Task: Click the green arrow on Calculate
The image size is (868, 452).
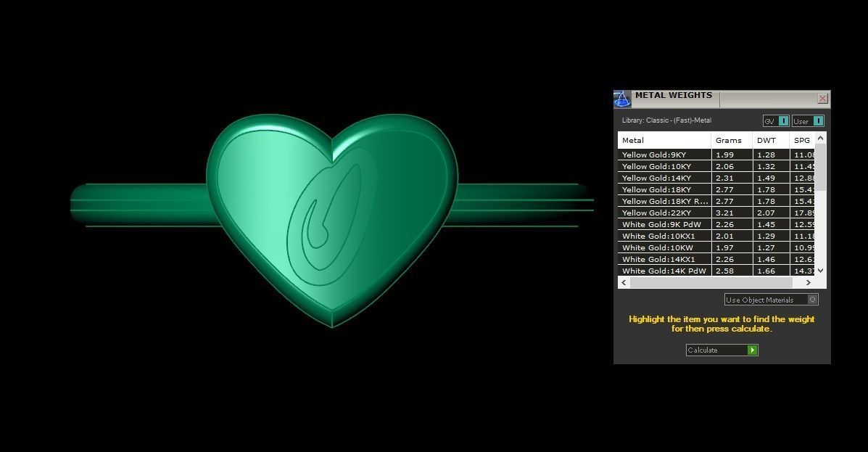Action: 752,350
